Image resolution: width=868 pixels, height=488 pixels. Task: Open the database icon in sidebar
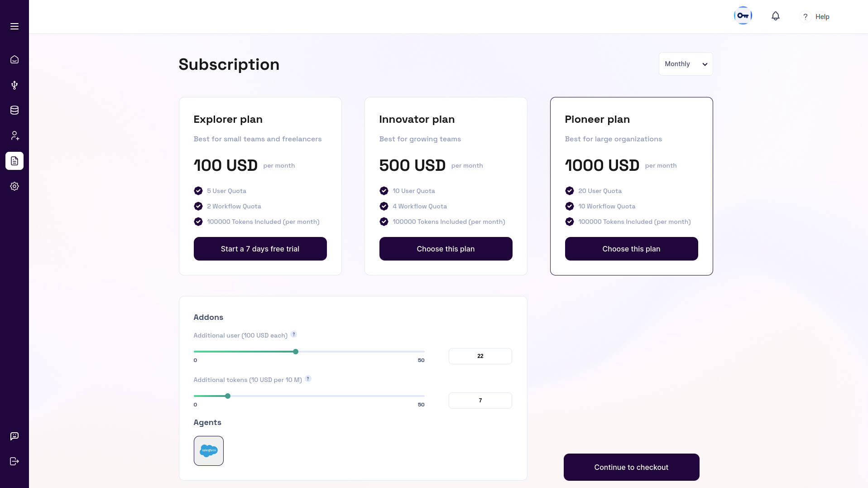pos(14,110)
